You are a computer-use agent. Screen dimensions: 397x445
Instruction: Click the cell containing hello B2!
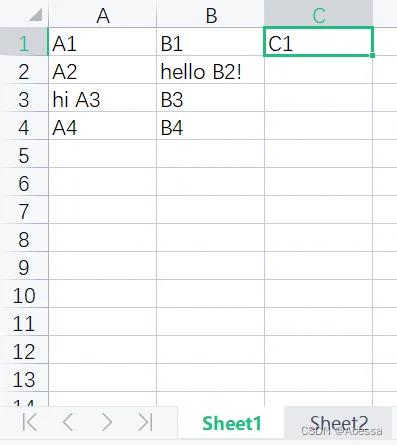[x=211, y=70]
